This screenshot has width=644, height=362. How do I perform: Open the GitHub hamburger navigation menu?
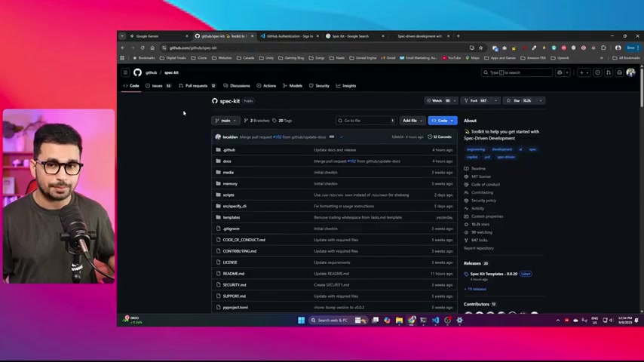click(x=125, y=72)
